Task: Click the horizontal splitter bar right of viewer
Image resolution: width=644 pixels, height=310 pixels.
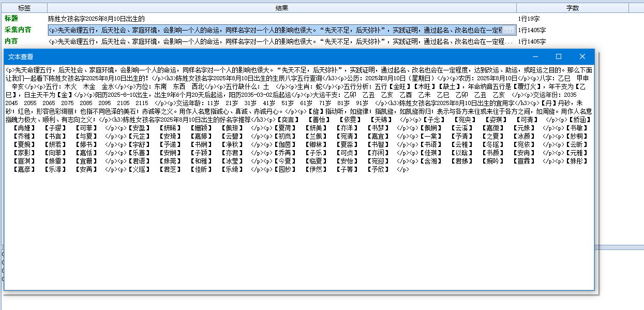Action: (x=621, y=247)
